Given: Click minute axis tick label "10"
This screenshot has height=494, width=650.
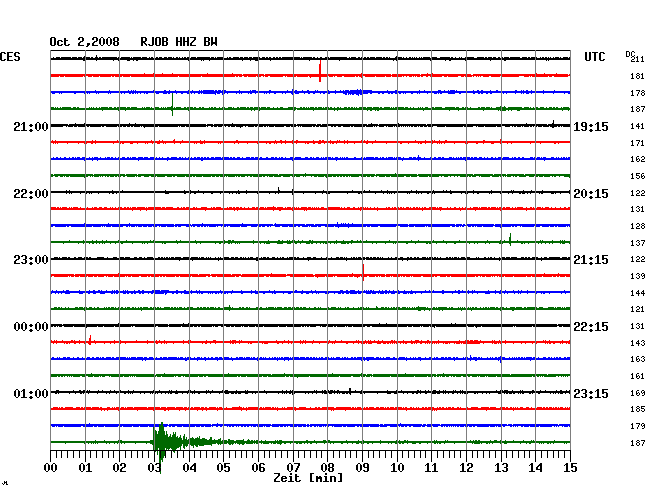Looking at the screenshot, I should [x=397, y=468].
